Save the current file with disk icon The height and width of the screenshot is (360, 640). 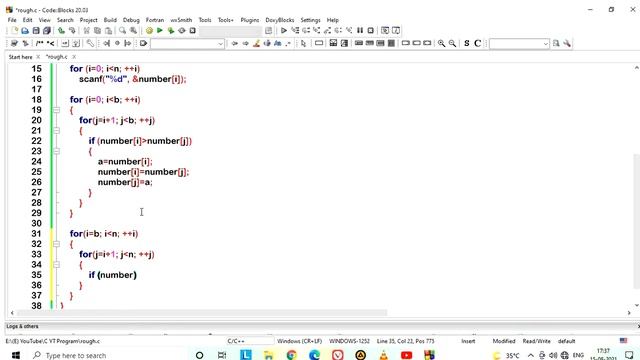(36, 31)
